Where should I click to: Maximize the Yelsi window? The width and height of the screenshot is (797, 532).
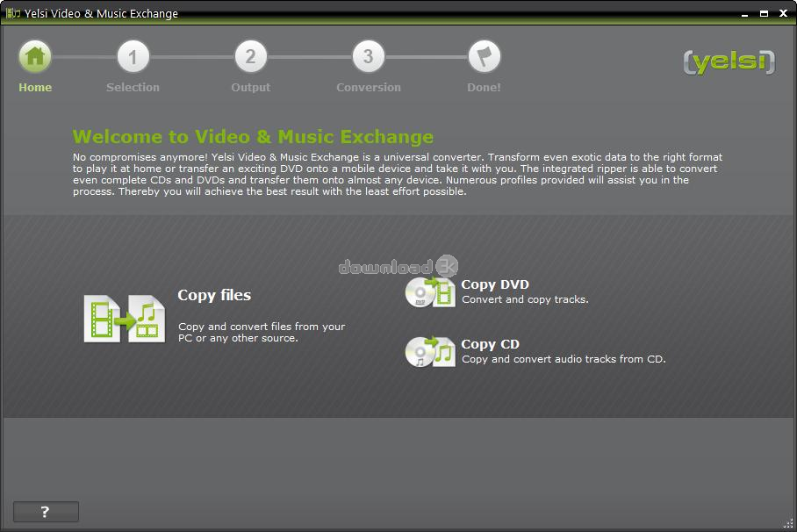tap(764, 14)
